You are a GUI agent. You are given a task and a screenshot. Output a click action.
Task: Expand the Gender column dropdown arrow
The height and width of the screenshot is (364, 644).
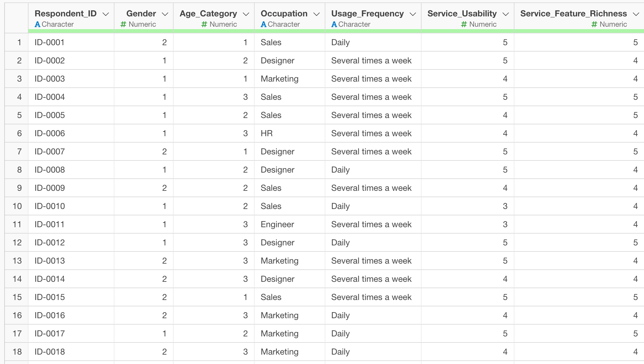[x=165, y=14]
